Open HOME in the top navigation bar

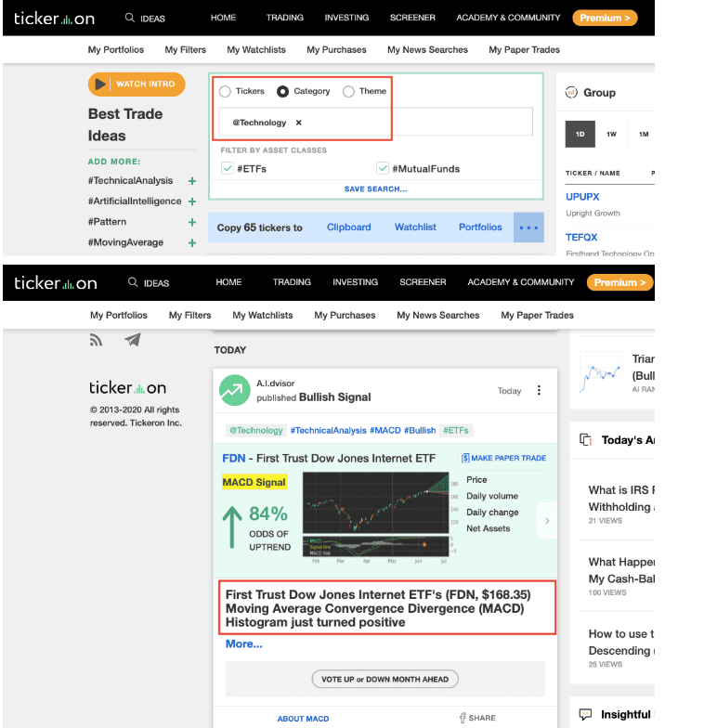point(223,18)
